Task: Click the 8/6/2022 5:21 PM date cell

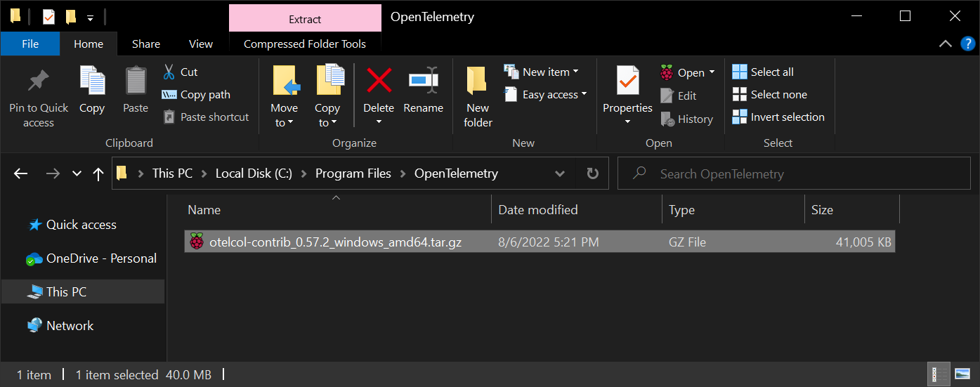Action: tap(548, 242)
